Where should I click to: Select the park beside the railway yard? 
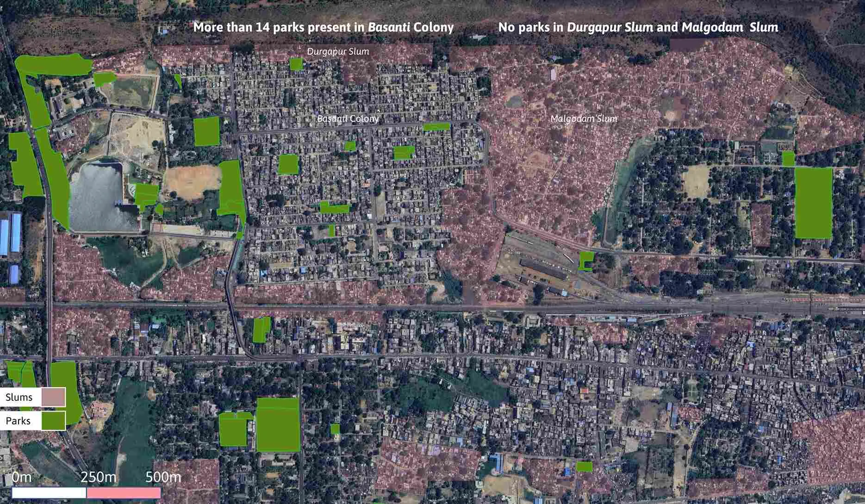[x=586, y=261]
